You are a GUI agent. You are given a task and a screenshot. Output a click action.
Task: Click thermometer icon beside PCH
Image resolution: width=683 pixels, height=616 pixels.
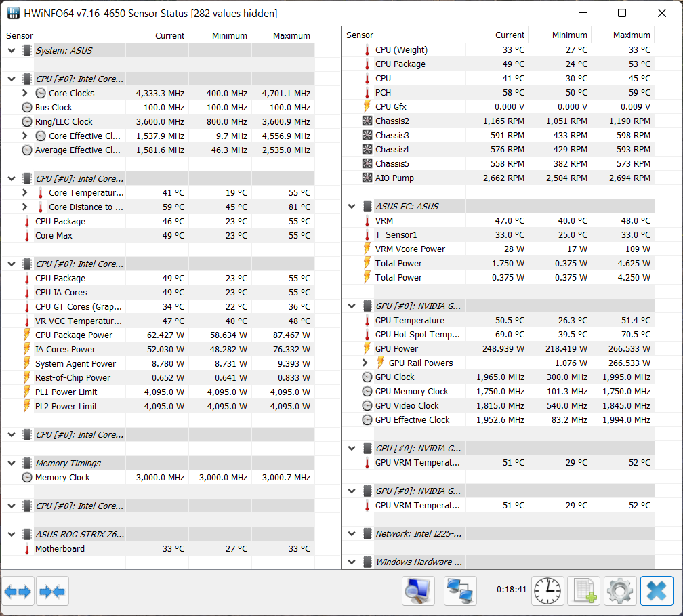tap(367, 93)
